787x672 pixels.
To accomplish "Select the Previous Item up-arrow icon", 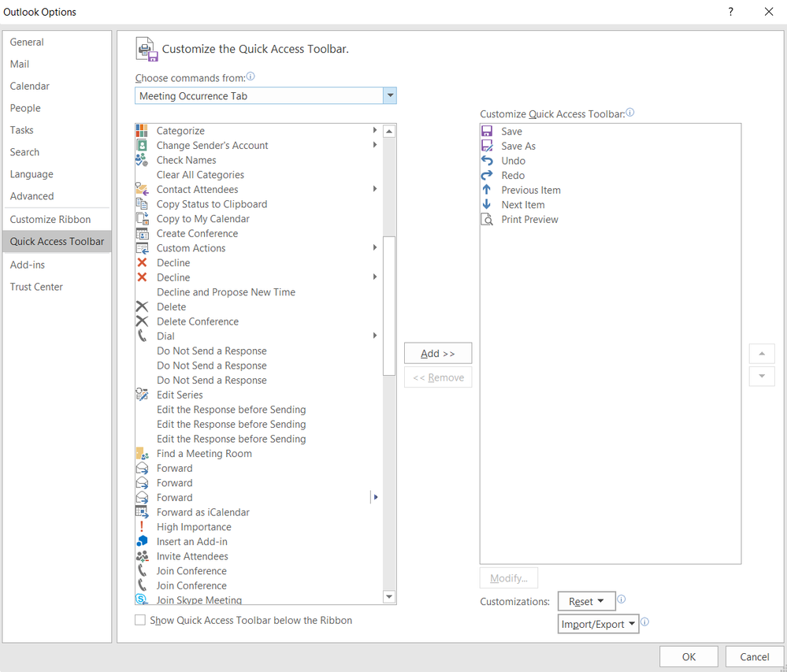I will [486, 190].
